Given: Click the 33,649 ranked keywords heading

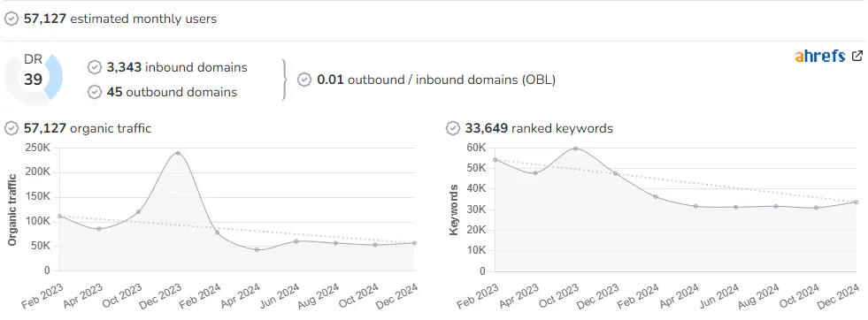Looking at the screenshot, I should [x=539, y=128].
